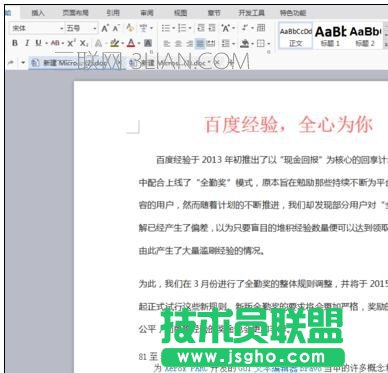Toggle Italic formatting
388x373 pixels.
click(27, 43)
